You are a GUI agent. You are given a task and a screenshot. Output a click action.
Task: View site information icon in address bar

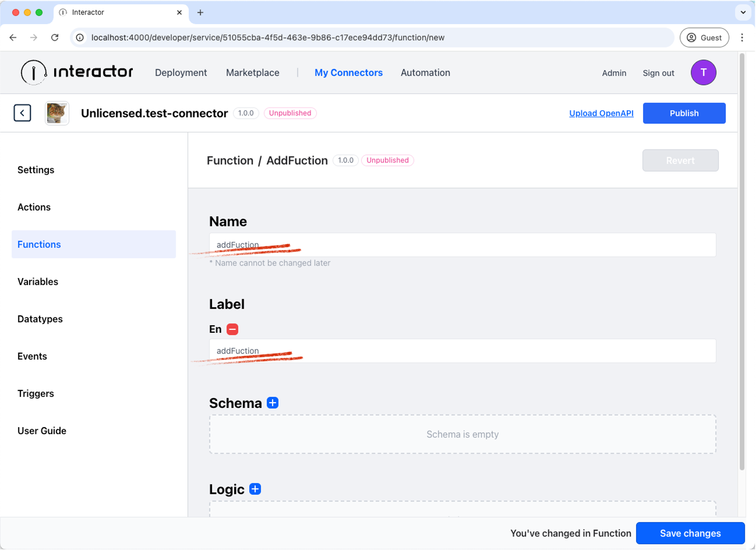pos(80,38)
